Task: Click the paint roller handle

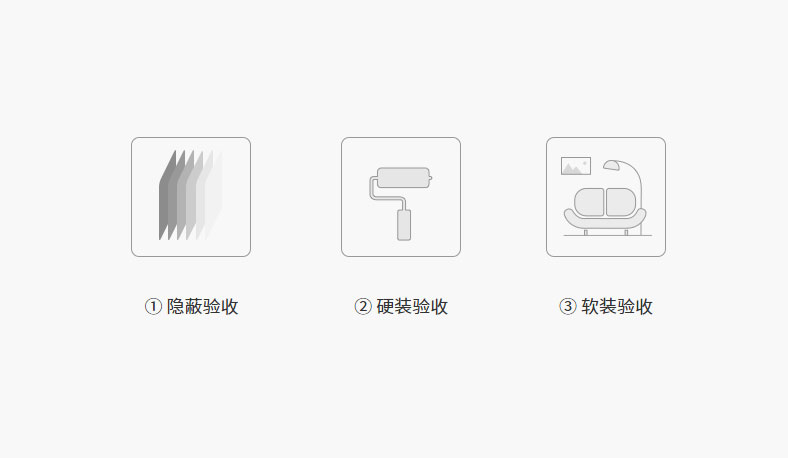Action: pyautogui.click(x=404, y=225)
